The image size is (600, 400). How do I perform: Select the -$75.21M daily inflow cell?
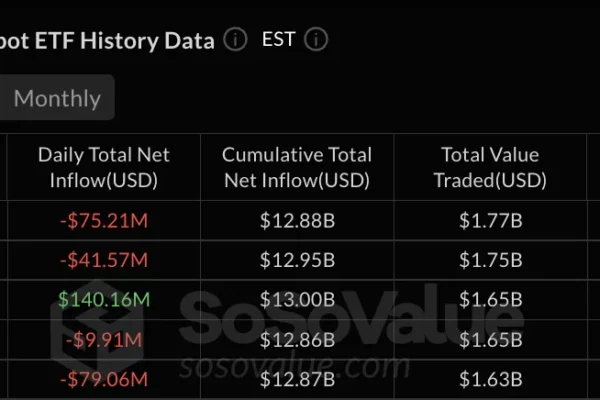click(104, 221)
